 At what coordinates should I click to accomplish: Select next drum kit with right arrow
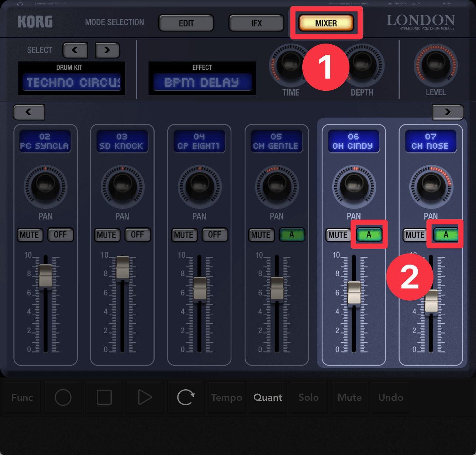point(107,50)
